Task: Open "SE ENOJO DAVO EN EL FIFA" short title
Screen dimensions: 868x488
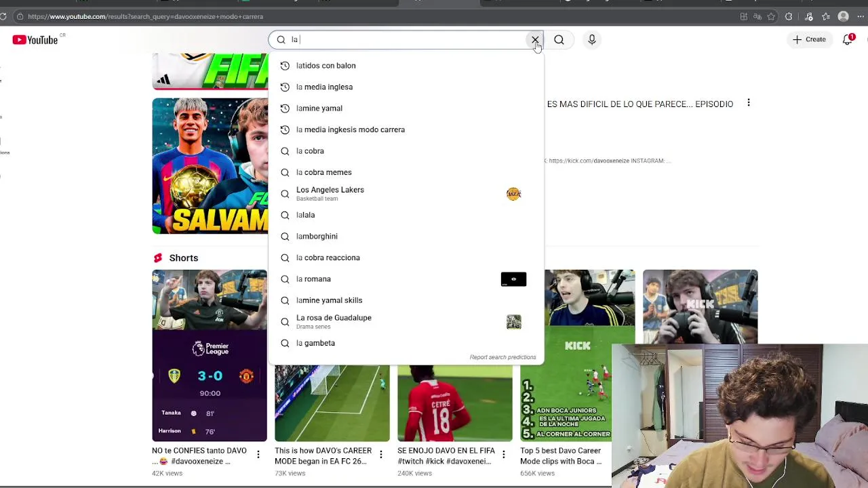Action: click(446, 455)
